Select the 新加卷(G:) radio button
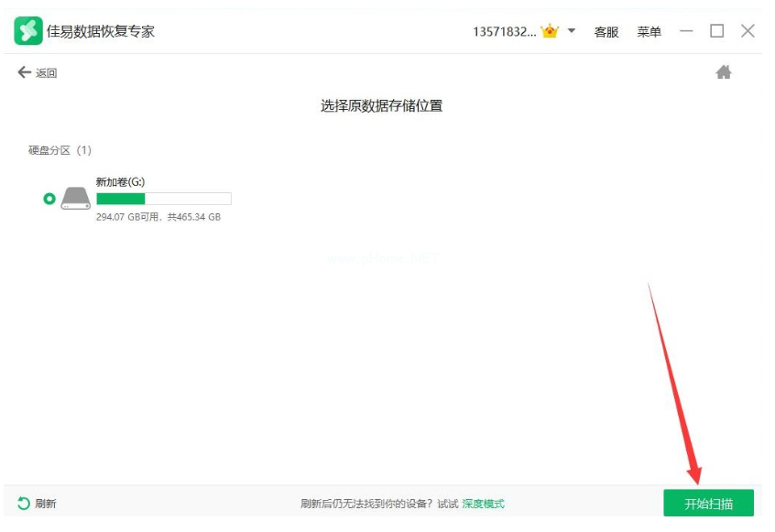The image size is (775, 532). [49, 199]
